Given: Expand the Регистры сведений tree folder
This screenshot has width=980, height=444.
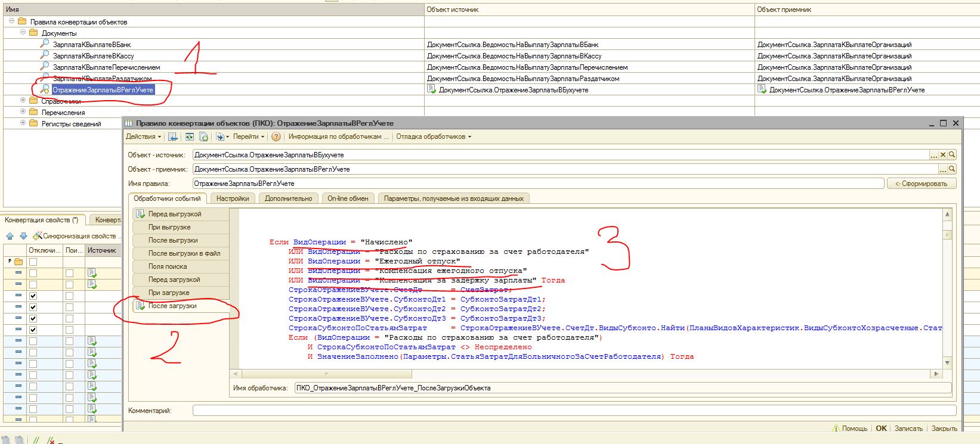Looking at the screenshot, I should tap(23, 123).
